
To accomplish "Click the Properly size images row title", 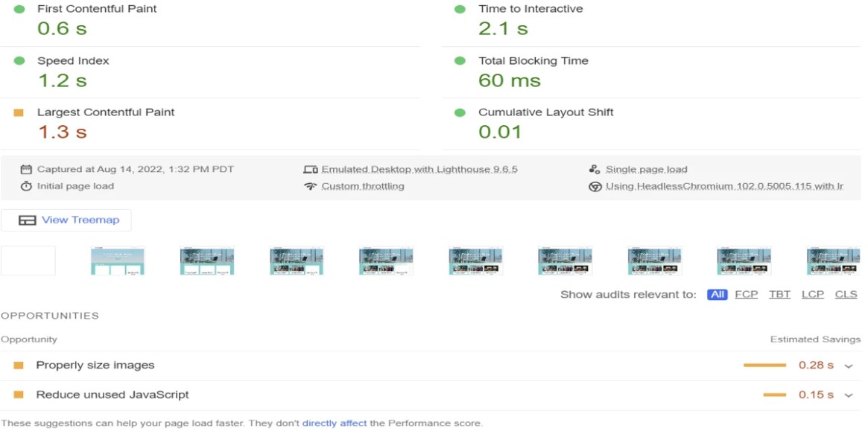I will pos(95,366).
